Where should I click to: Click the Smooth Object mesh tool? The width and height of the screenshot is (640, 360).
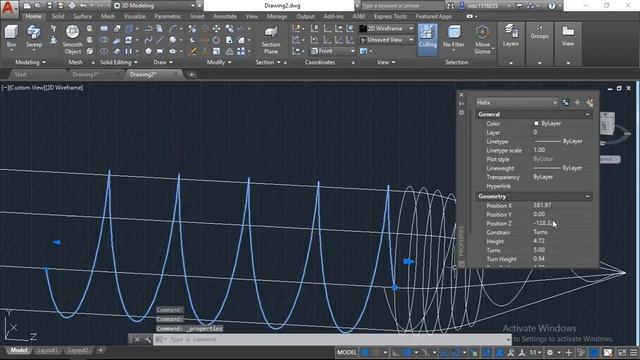[72, 40]
